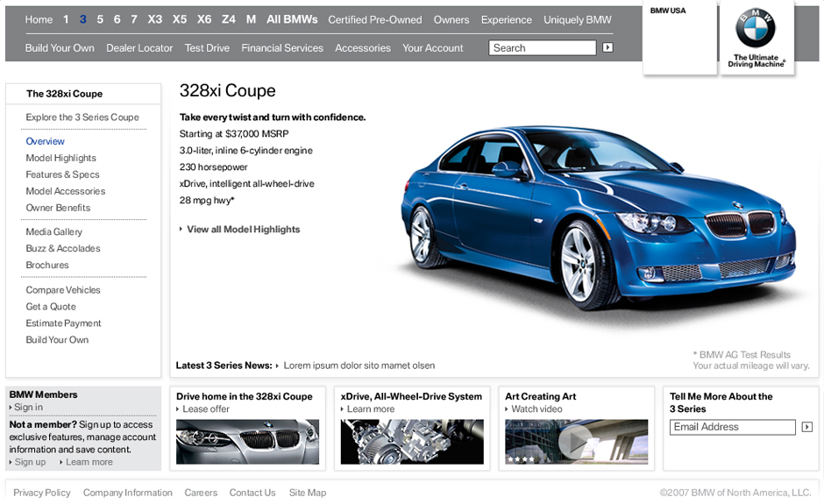The image size is (824, 504).
Task: Open Site Map in footer
Action: pos(308,493)
